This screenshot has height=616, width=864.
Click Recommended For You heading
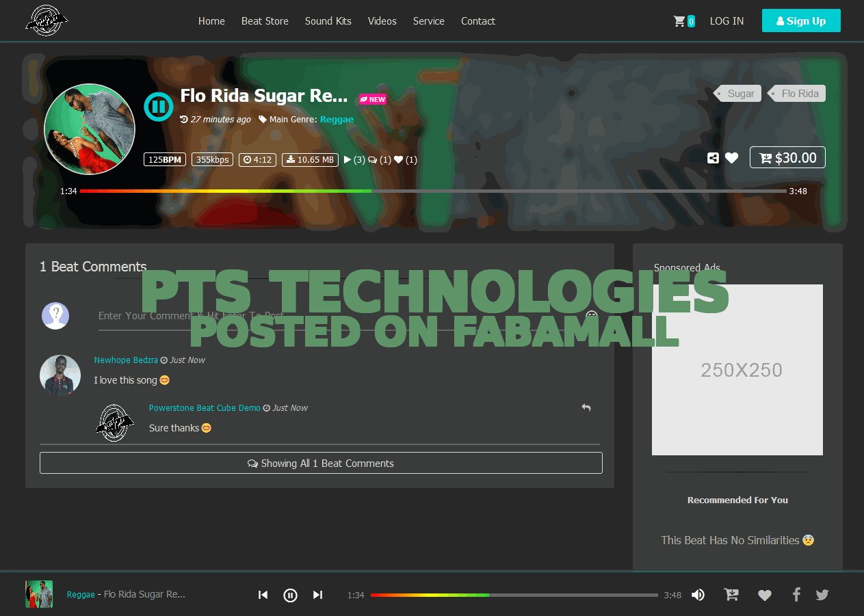(x=737, y=500)
